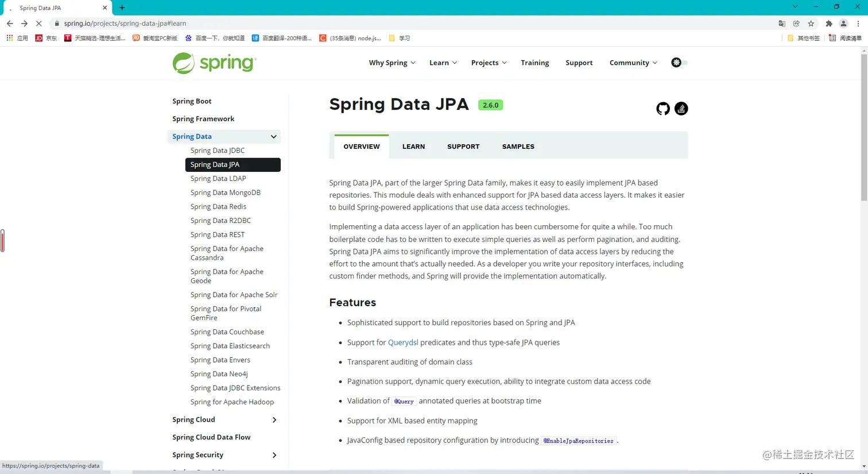This screenshot has width=868, height=474.
Task: Switch to the LEARN tab
Action: pyautogui.click(x=413, y=147)
